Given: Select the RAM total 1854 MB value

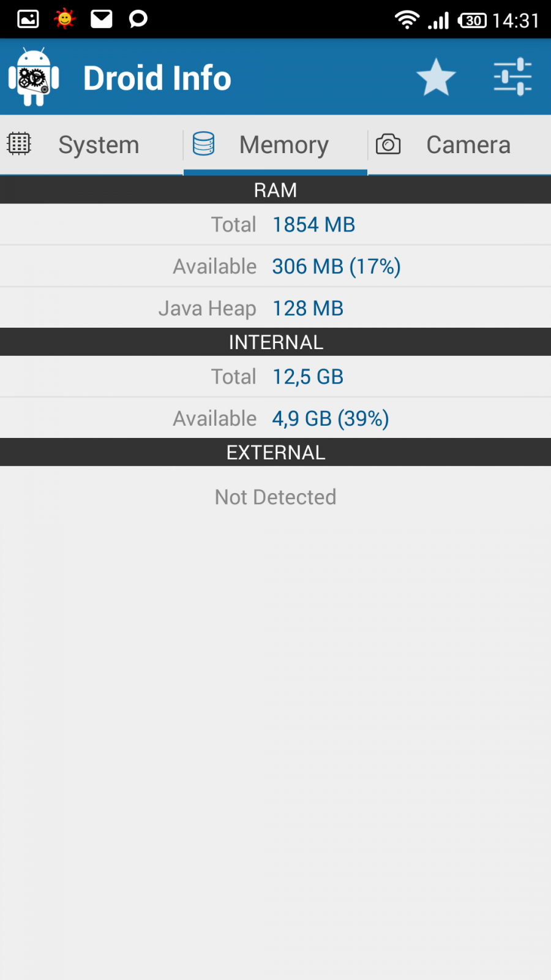Looking at the screenshot, I should pos(313,225).
